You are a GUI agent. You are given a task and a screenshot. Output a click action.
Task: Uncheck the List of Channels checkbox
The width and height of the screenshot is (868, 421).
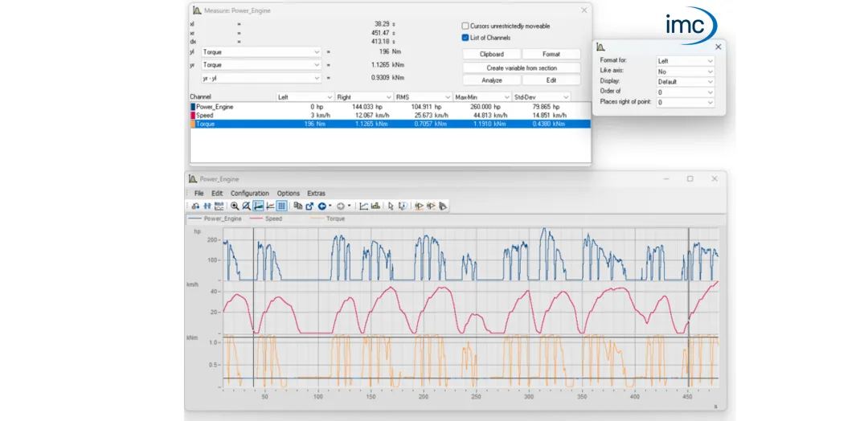(x=465, y=38)
